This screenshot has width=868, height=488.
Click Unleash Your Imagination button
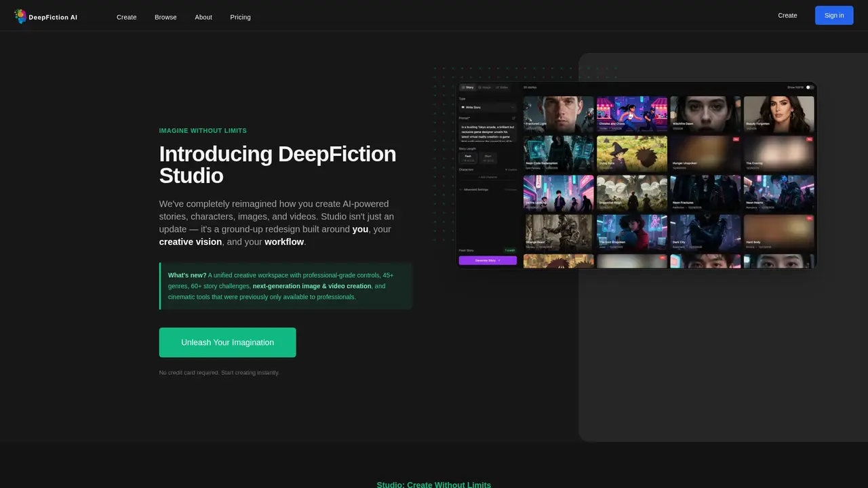point(227,342)
